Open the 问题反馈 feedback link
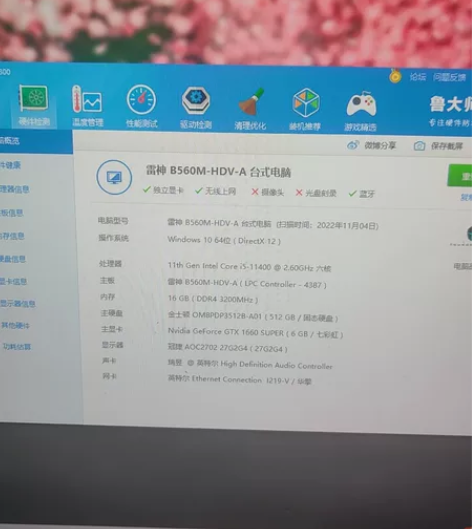This screenshot has width=472, height=529. pyautogui.click(x=449, y=77)
